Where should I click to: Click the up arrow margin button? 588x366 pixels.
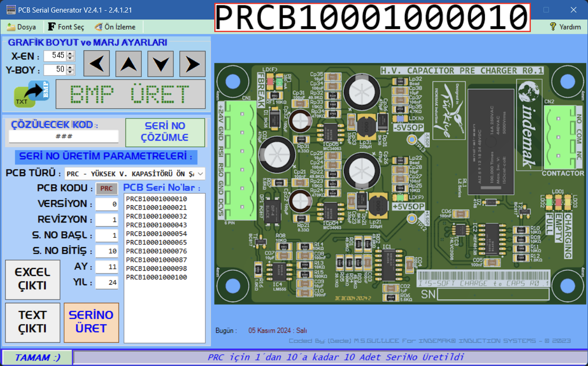click(129, 64)
